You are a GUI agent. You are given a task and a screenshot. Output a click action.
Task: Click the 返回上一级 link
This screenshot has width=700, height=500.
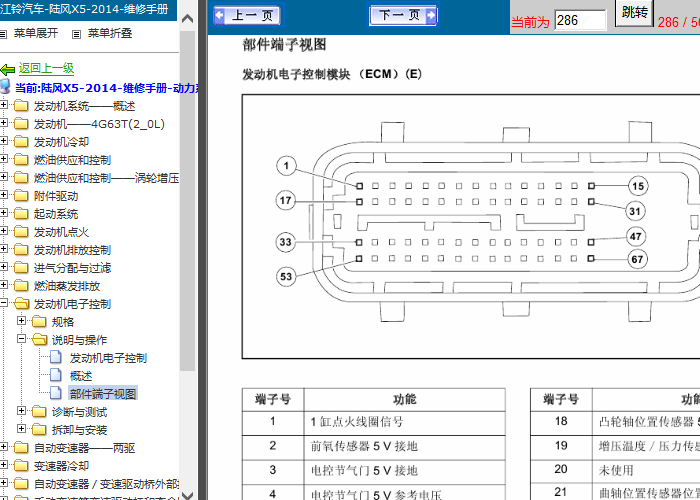(x=46, y=68)
